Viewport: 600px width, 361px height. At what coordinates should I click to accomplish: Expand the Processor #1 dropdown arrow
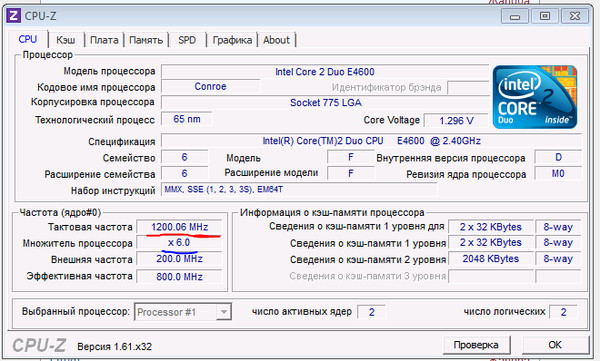(223, 312)
